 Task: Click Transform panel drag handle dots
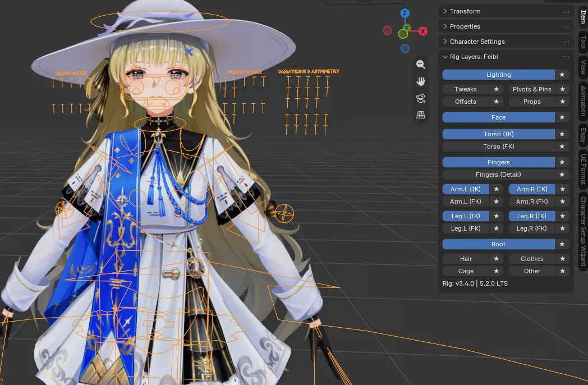click(x=566, y=12)
